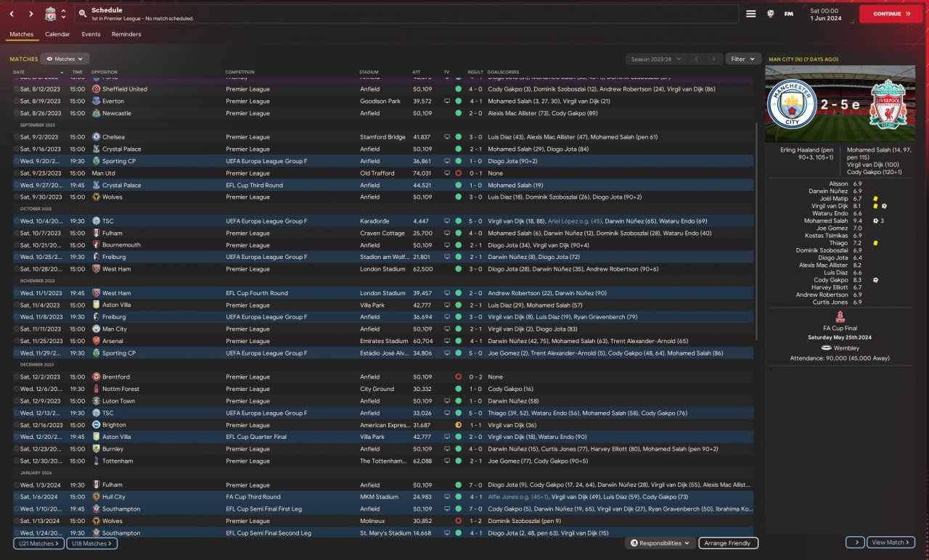Select the row circle for the Sheffield United match
The width and height of the screenshot is (929, 560).
(16, 89)
